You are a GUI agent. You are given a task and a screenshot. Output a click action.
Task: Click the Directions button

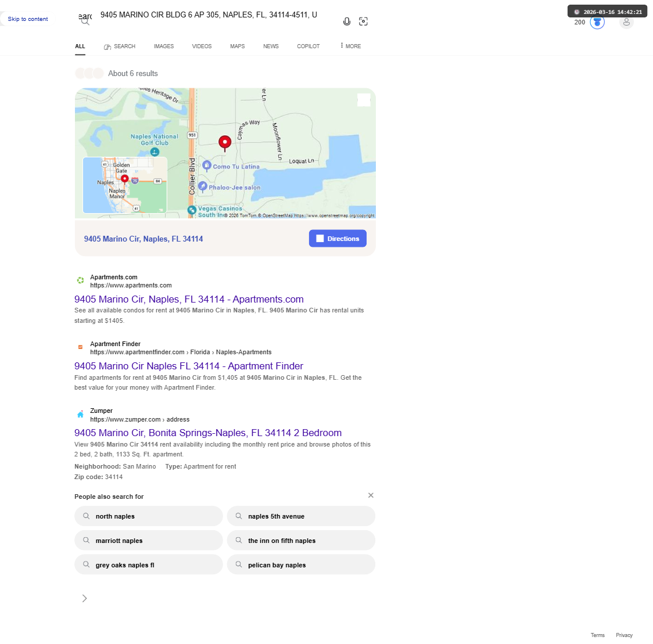[338, 239]
